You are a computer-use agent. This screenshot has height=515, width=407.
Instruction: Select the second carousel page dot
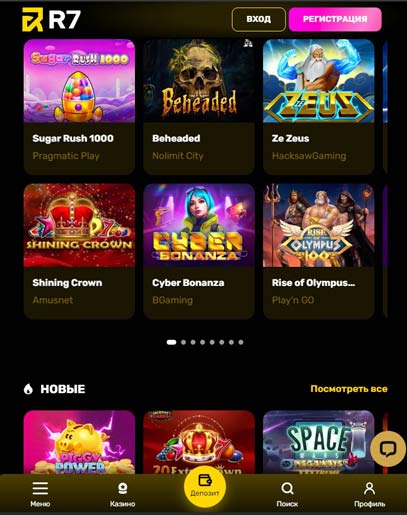(x=183, y=342)
